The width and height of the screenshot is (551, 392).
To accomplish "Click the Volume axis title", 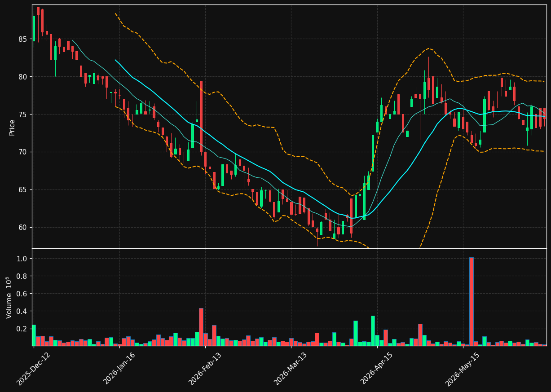I will pyautogui.click(x=9, y=297).
